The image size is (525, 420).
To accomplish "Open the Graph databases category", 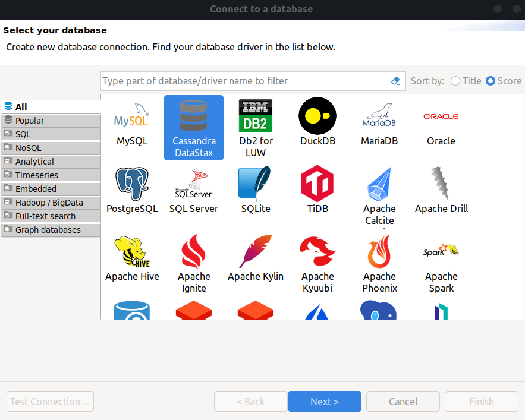I will click(48, 230).
